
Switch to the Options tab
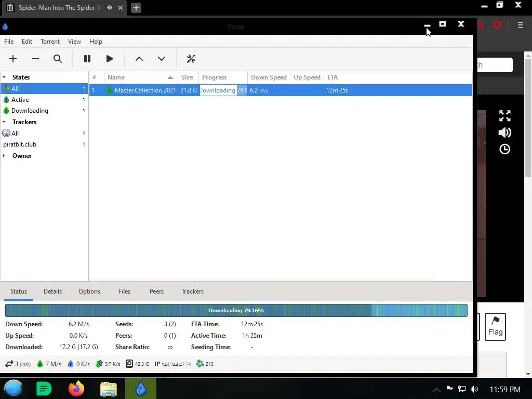point(89,291)
